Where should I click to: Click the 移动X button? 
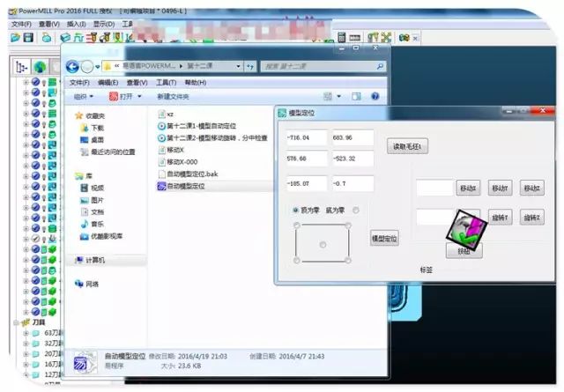(468, 189)
